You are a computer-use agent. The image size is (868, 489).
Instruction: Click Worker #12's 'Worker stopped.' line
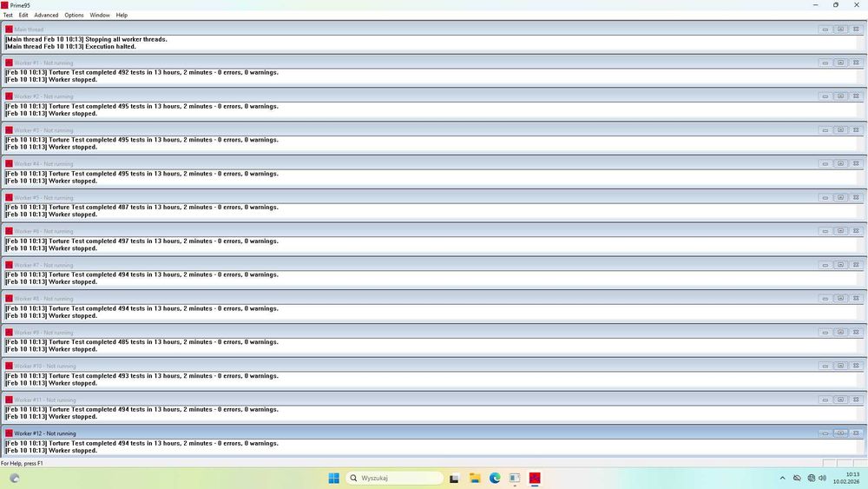(x=51, y=451)
